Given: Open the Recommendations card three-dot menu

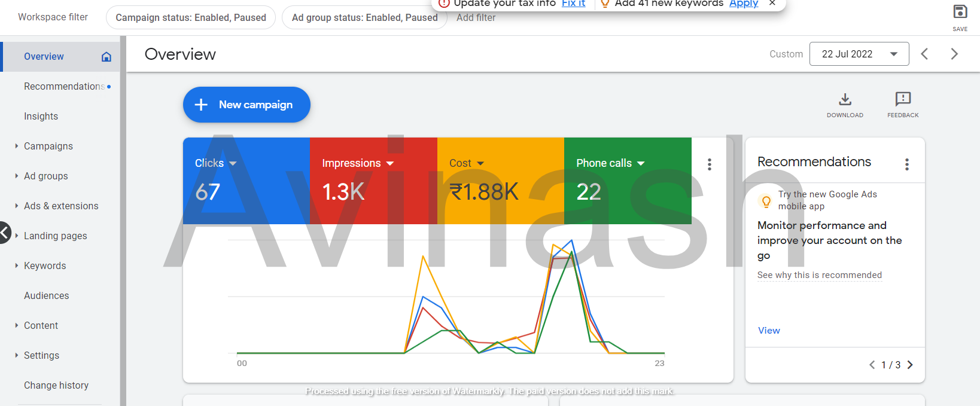Looking at the screenshot, I should coord(907,164).
